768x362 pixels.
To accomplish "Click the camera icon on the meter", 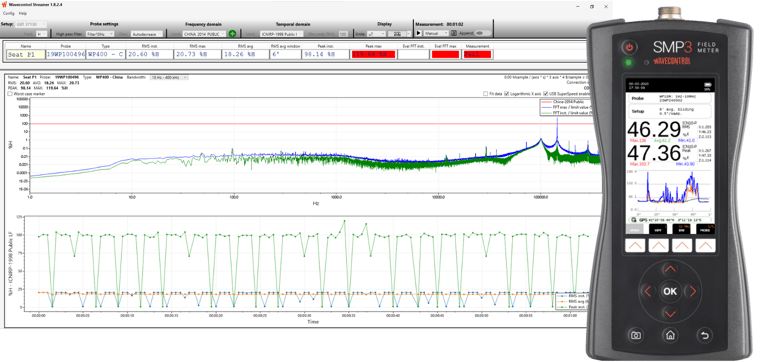I will click(x=636, y=335).
